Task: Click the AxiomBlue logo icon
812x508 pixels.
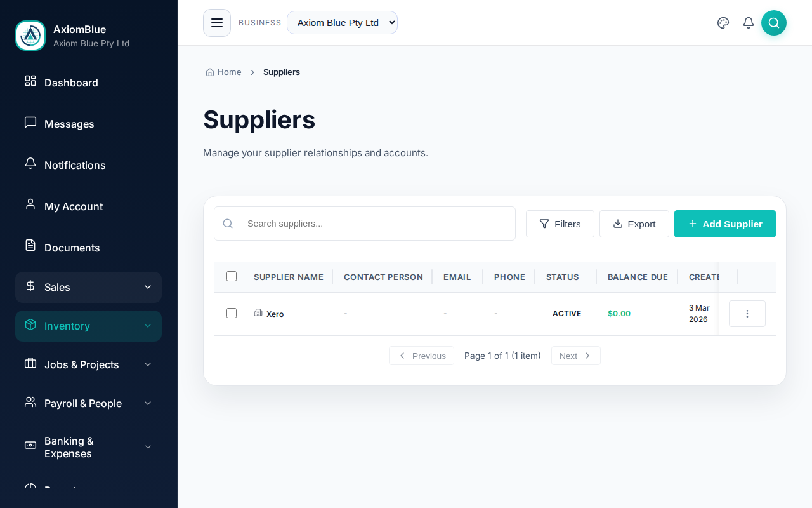Action: coord(30,36)
